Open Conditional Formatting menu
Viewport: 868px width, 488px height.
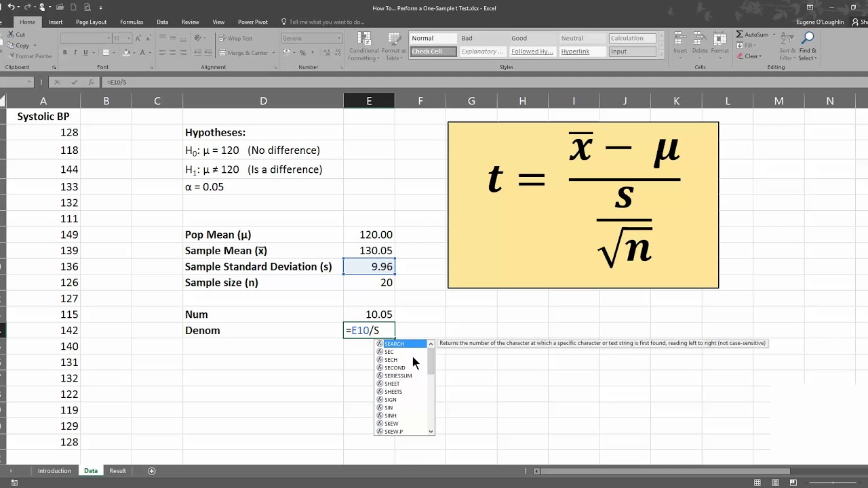(x=363, y=46)
